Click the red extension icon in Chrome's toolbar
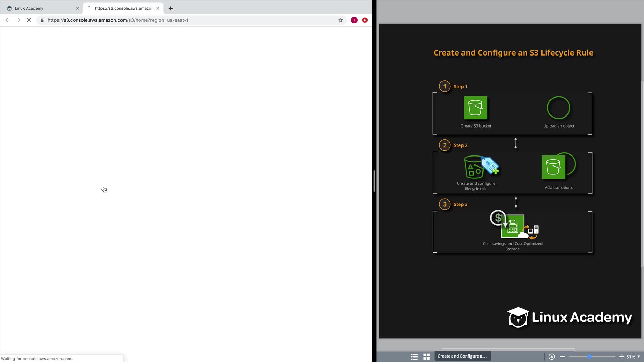Viewport: 644px width, 362px height. (x=365, y=20)
